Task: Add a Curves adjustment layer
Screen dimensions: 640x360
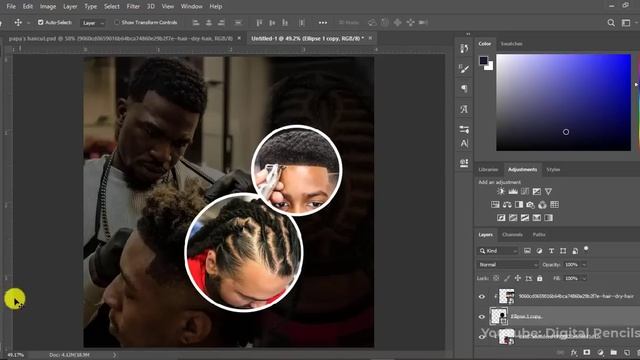Action: coord(525,191)
